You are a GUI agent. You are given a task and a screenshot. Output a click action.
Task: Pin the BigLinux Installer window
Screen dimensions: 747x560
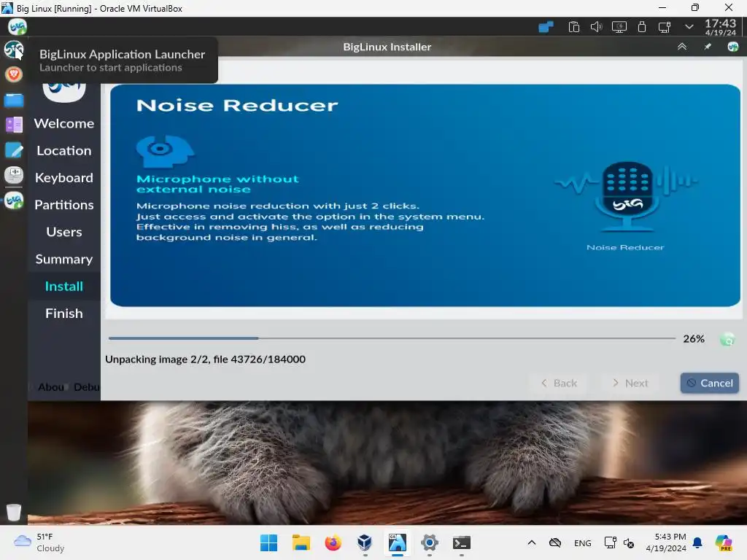click(x=708, y=47)
